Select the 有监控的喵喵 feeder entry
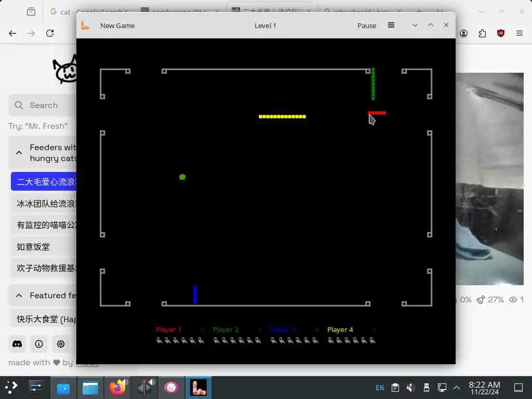The image size is (532, 399). click(44, 224)
